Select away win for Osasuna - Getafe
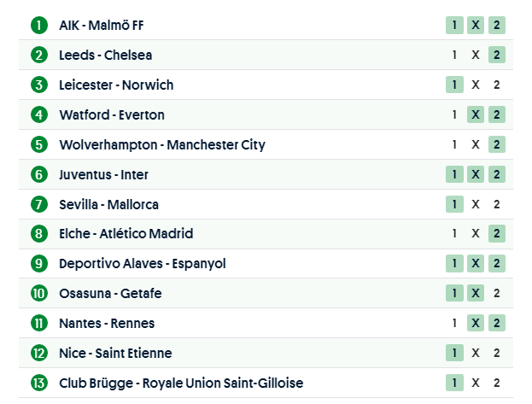 pos(496,293)
